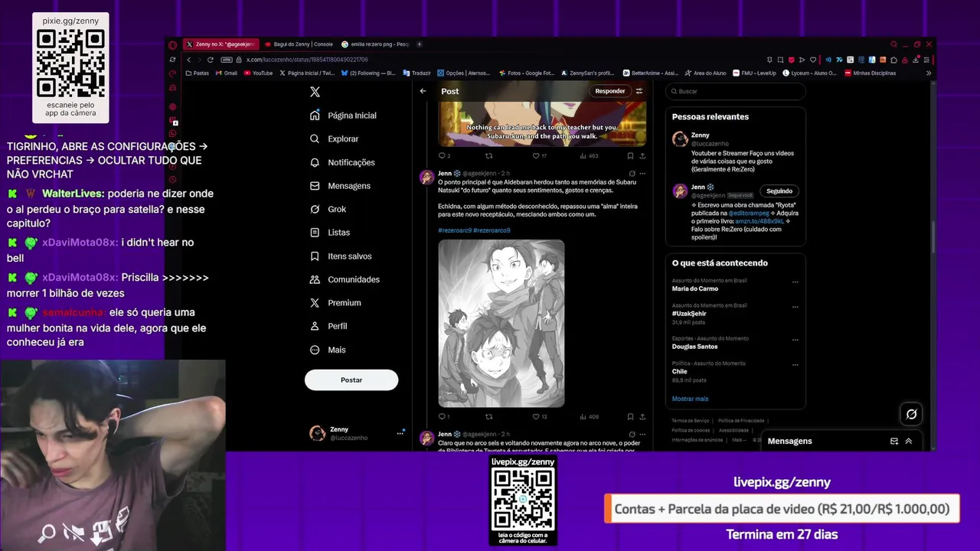
Task: Open reply sorting filter icon
Action: [639, 91]
